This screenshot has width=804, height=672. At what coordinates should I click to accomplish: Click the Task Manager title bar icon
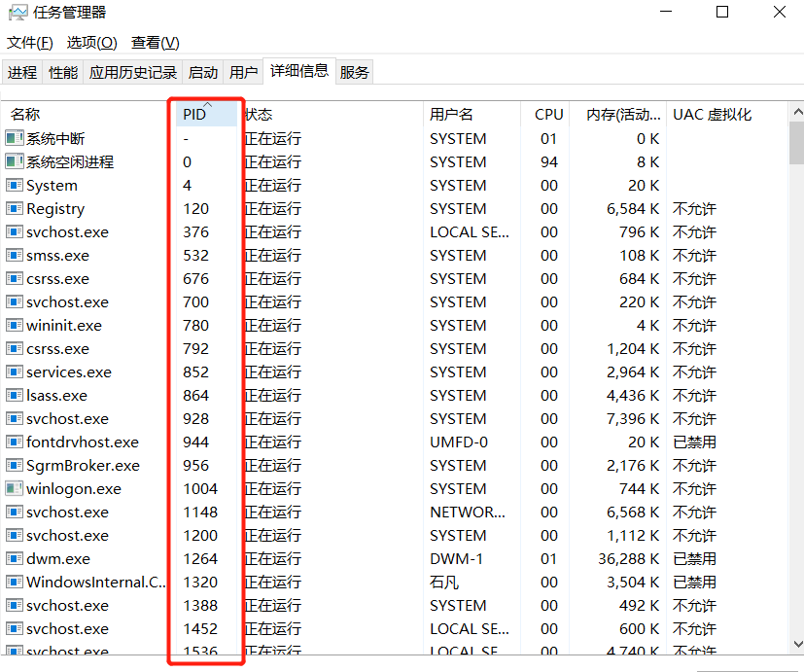click(17, 13)
